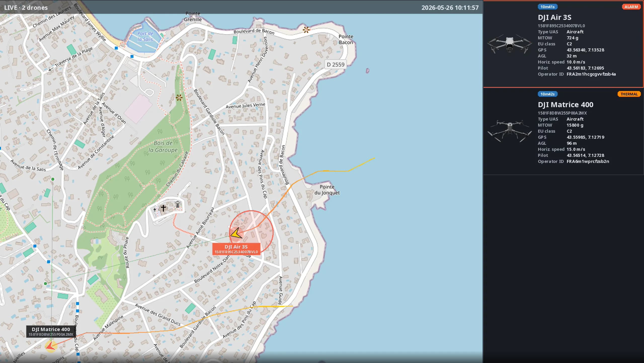Click the 10m41s duration badge

tap(547, 7)
